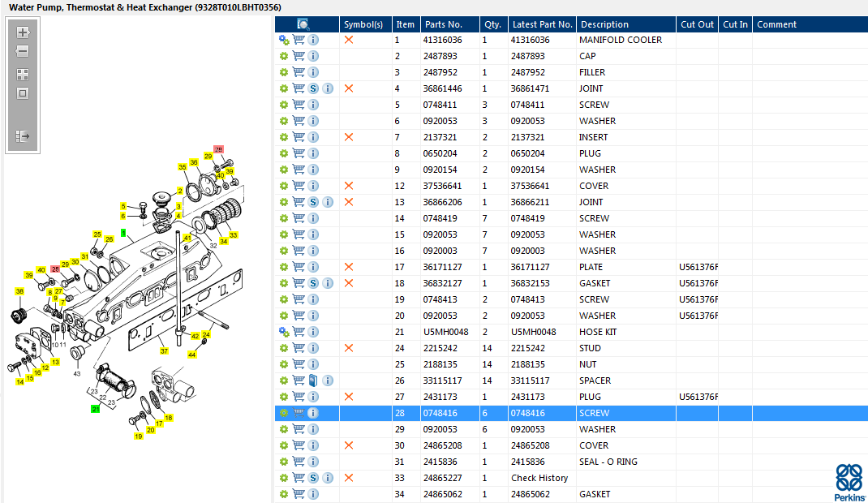Screen dimensions: 868x503
Task: Open supersession S icon for item 4 JOINT
Action: click(313, 88)
